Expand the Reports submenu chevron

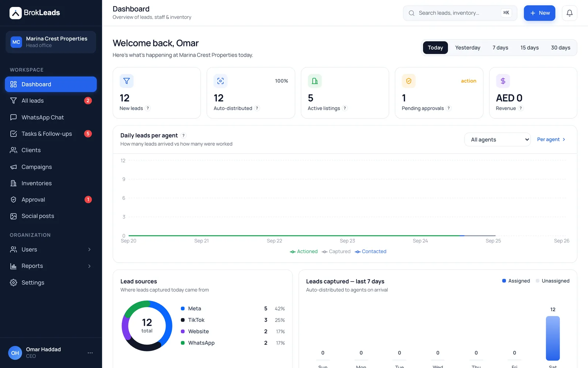tap(89, 266)
